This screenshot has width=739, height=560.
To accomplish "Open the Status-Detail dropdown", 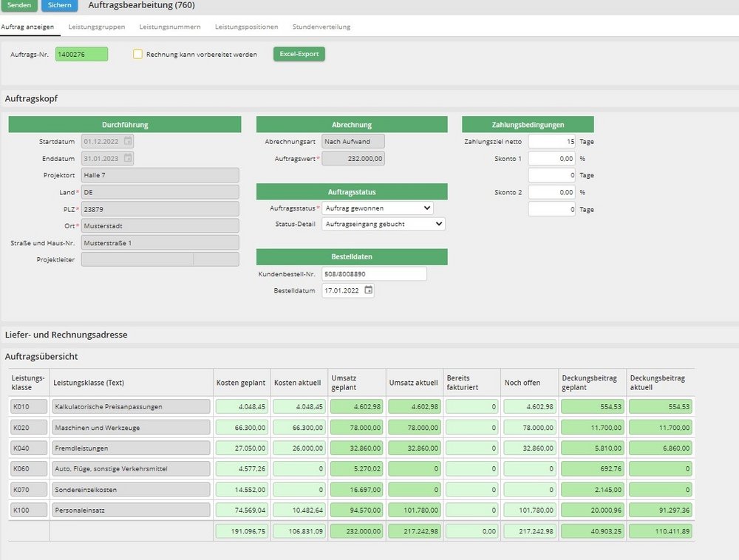I will [x=384, y=224].
